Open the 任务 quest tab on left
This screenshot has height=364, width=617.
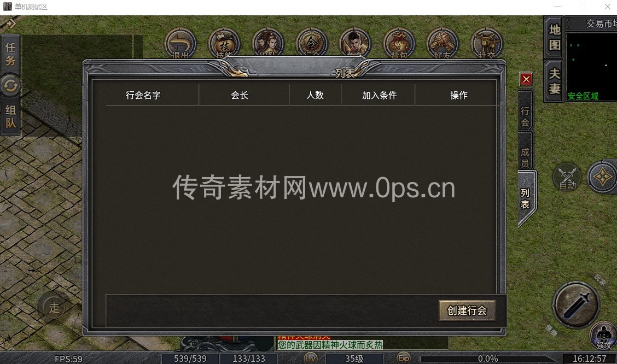click(x=10, y=54)
